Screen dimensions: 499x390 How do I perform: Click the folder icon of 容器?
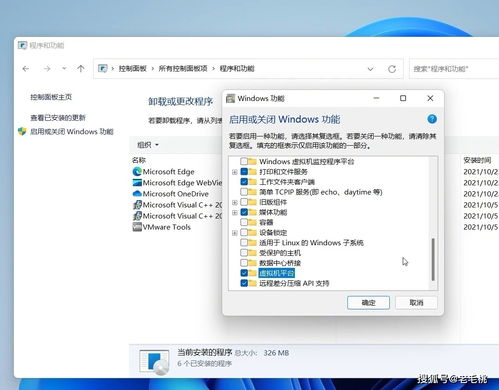(252, 222)
